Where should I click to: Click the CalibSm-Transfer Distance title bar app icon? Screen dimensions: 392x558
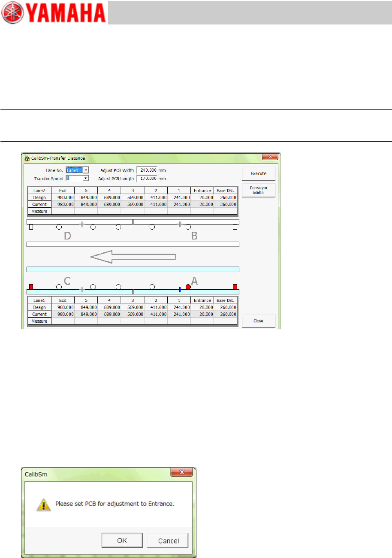click(x=27, y=158)
